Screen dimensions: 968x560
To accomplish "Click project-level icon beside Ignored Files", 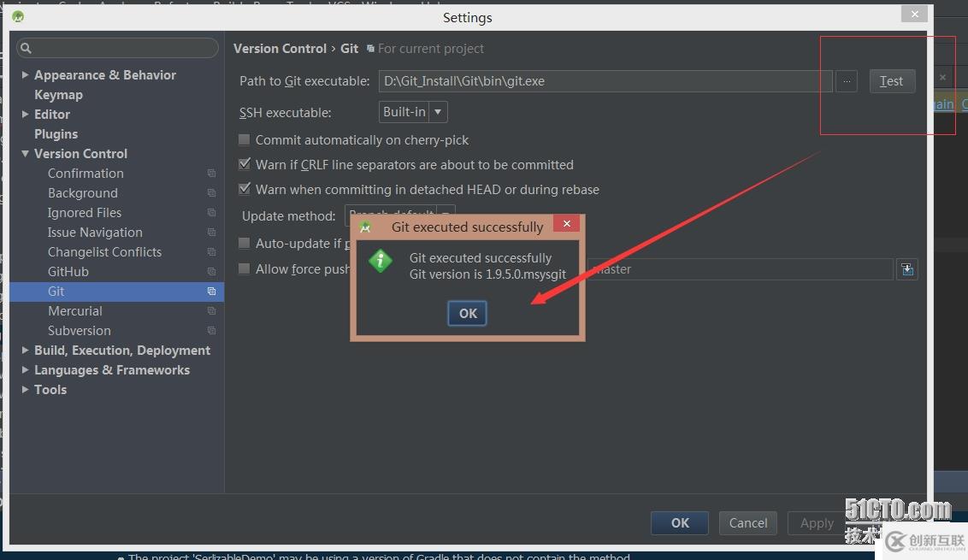I will point(212,213).
